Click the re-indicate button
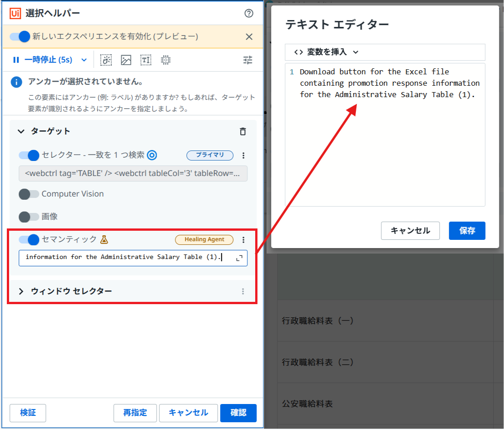Screen dimensions: 504x430 click(135, 413)
